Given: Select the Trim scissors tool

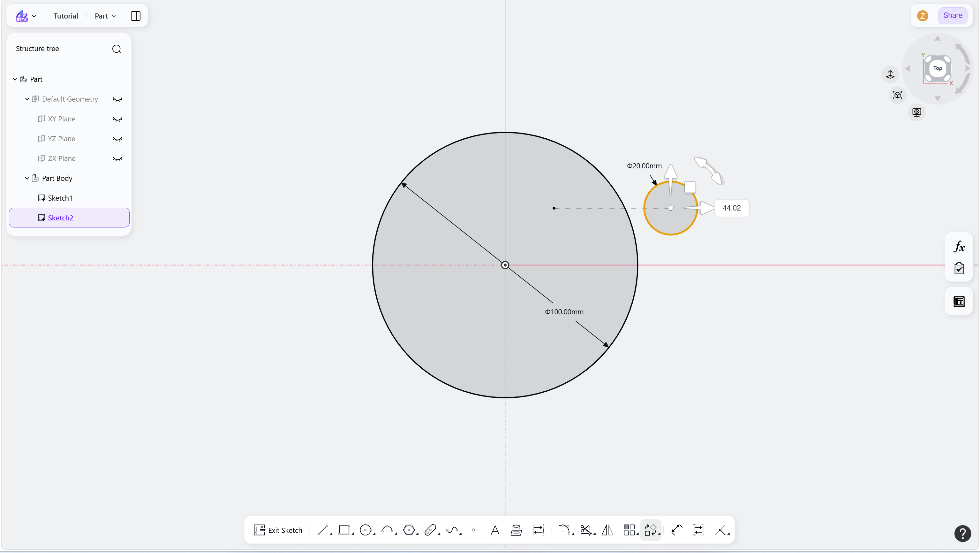Looking at the screenshot, I should (x=585, y=530).
